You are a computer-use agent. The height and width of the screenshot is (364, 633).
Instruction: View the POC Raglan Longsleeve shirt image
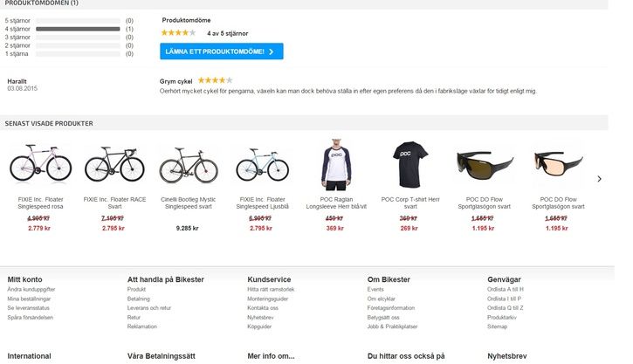click(x=335, y=164)
